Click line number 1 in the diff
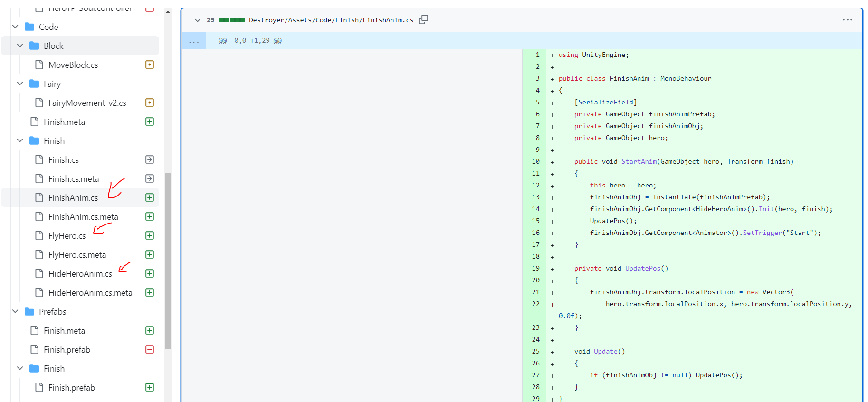The image size is (868, 402). pyautogui.click(x=537, y=55)
